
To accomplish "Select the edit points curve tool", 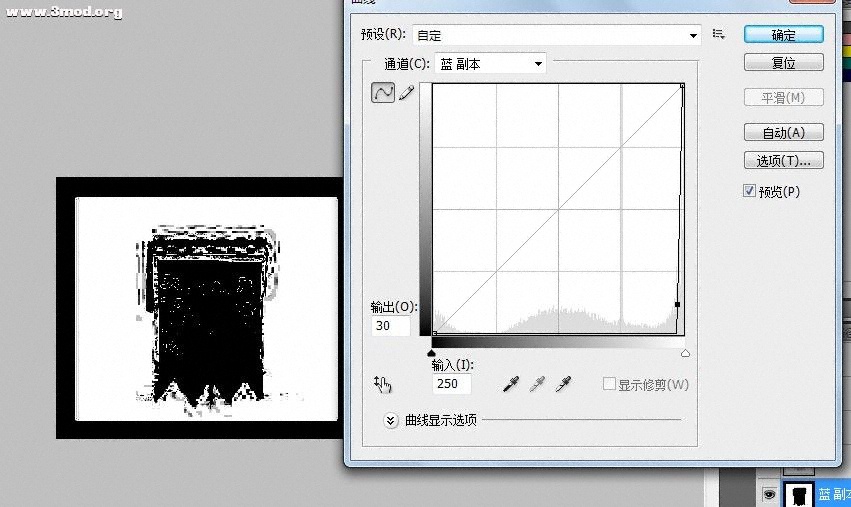I will tap(382, 93).
